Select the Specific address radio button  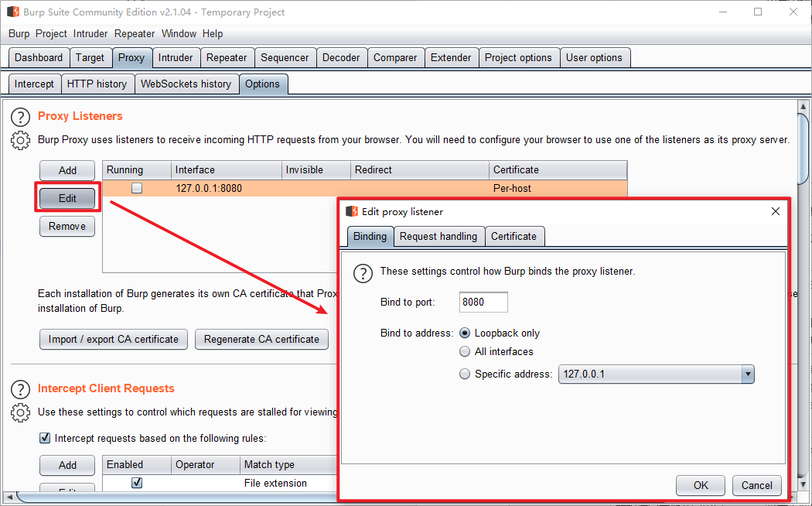click(x=465, y=374)
